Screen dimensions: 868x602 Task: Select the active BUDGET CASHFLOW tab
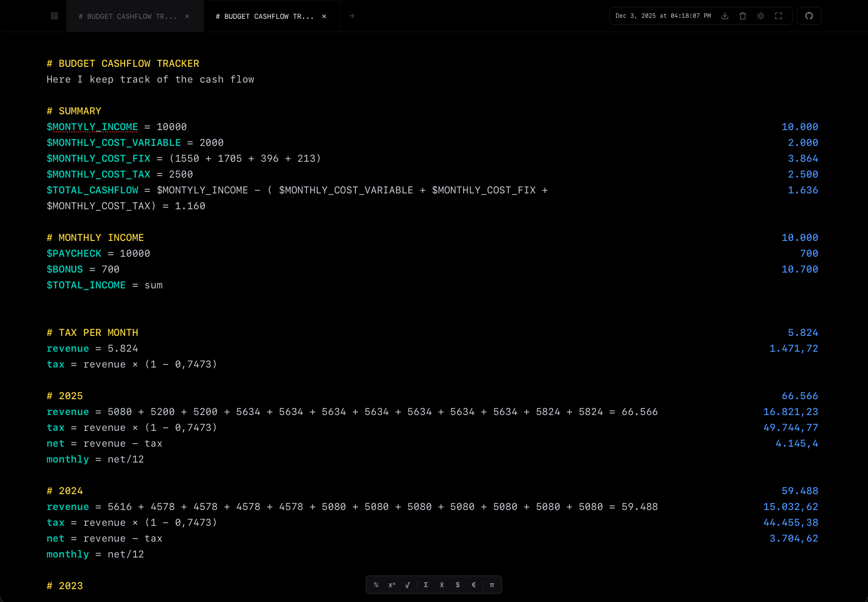264,16
